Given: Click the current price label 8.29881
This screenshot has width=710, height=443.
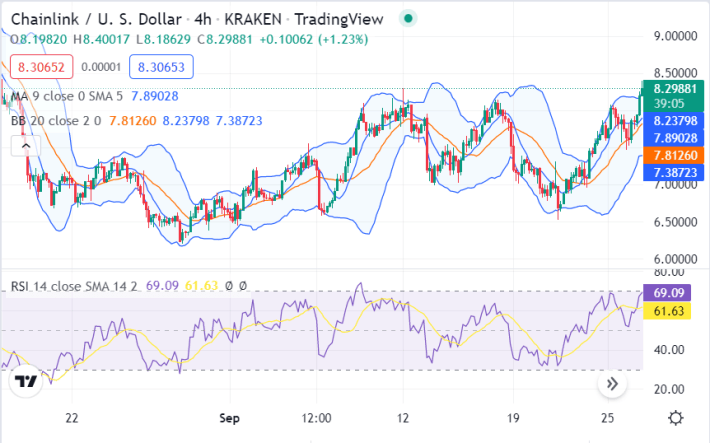Looking at the screenshot, I should pos(674,89).
